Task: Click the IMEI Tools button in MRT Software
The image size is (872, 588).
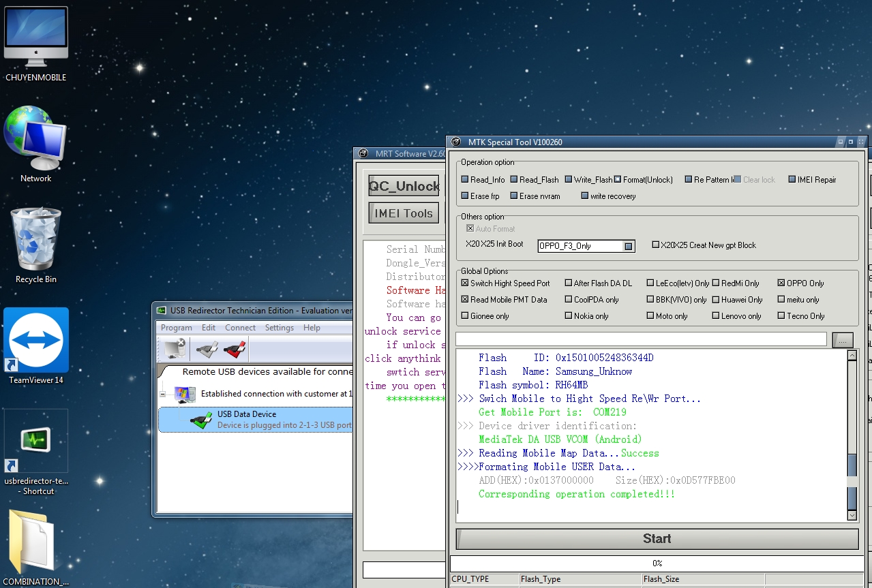Action: click(404, 213)
